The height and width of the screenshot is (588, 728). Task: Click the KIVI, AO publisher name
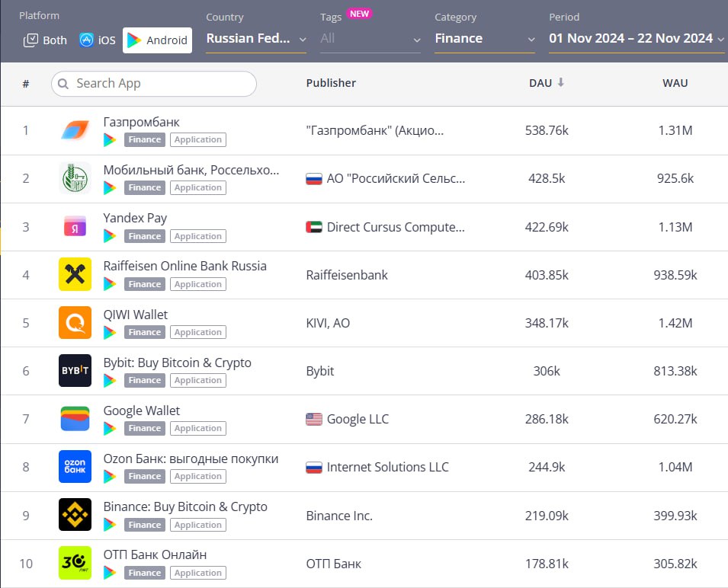(x=328, y=323)
